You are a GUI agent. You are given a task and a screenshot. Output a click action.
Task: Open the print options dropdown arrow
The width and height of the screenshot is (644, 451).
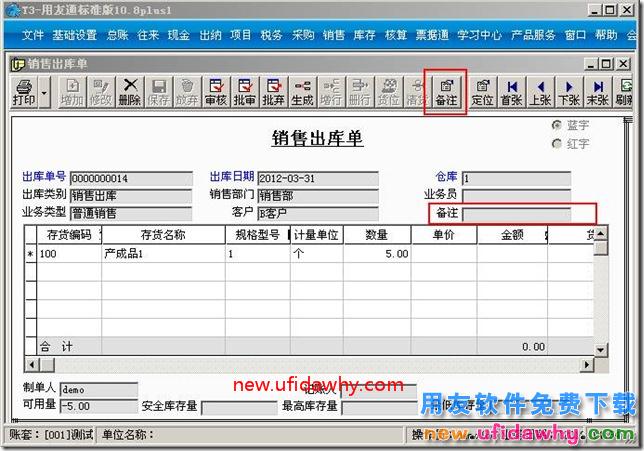tap(44, 92)
